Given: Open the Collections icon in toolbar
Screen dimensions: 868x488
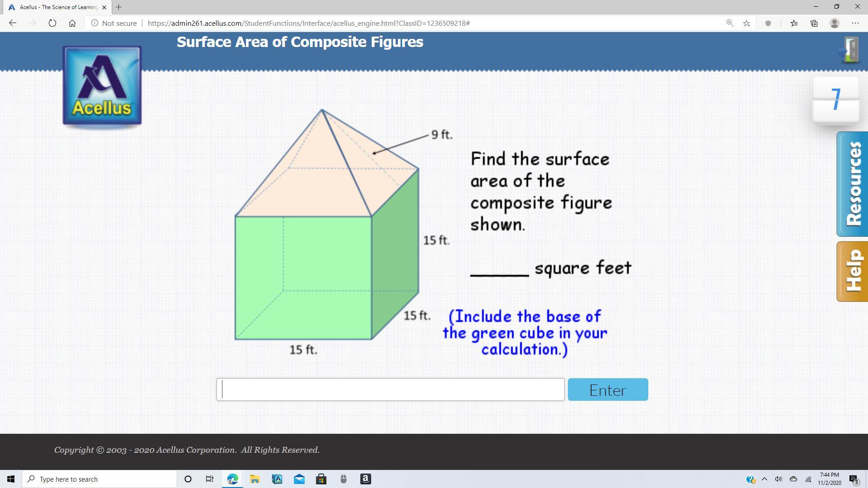Looking at the screenshot, I should 814,23.
